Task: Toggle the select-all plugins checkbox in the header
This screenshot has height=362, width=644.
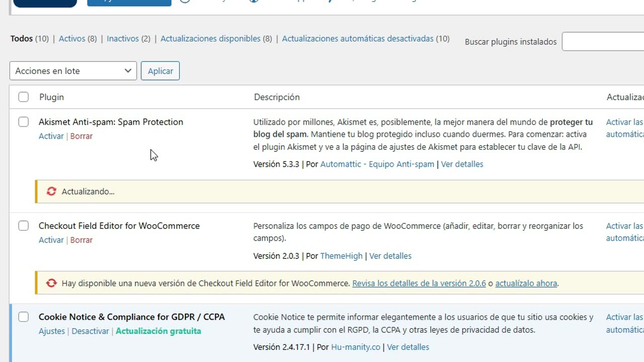Action: pyautogui.click(x=24, y=97)
